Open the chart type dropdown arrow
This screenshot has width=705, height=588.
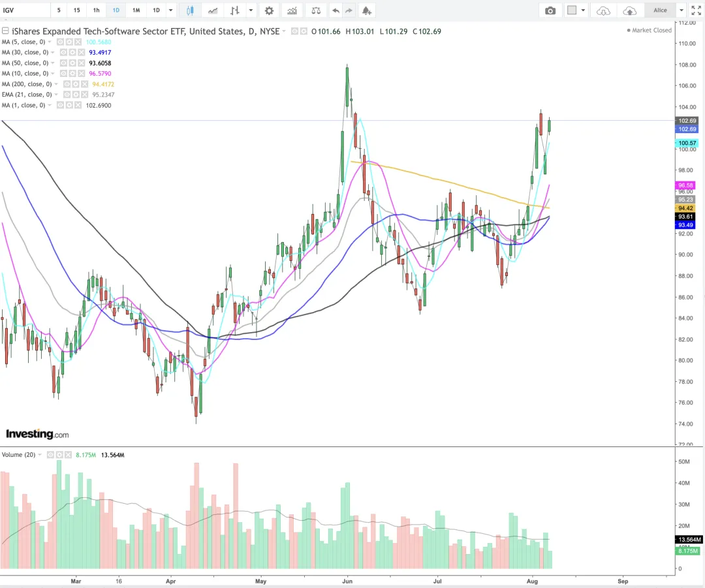[x=251, y=10]
